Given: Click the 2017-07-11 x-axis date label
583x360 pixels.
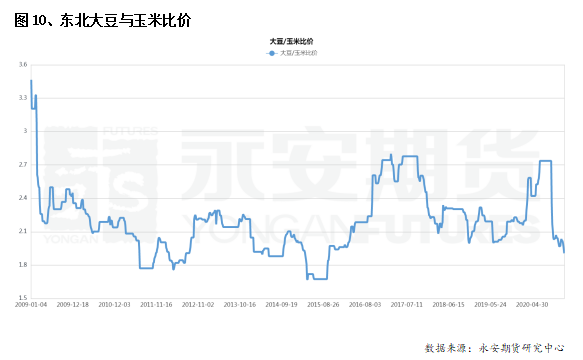Looking at the screenshot, I should pyautogui.click(x=406, y=304).
